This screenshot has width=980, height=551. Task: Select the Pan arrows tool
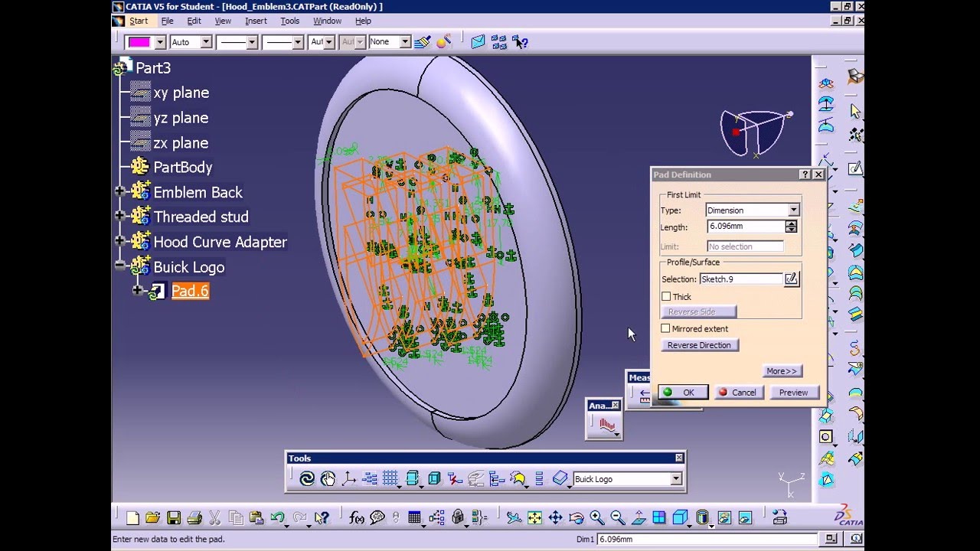(x=555, y=518)
